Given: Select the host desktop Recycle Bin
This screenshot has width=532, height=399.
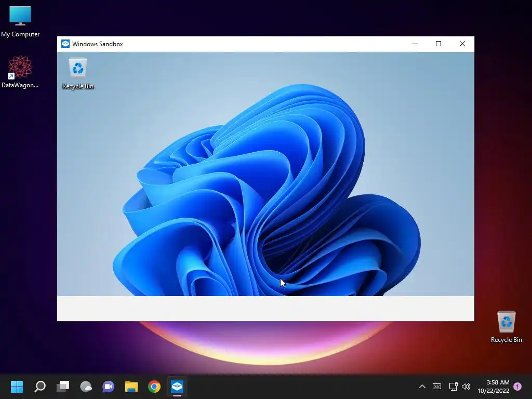Looking at the screenshot, I should [x=506, y=326].
